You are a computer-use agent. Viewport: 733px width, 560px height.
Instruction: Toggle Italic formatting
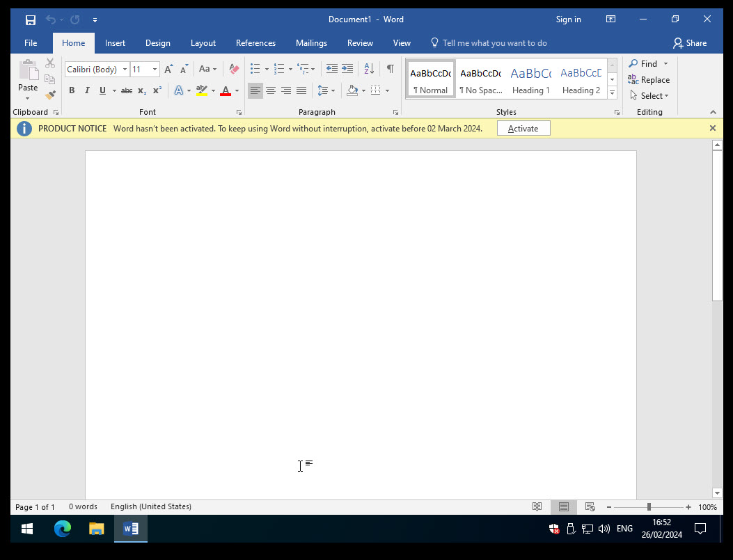click(87, 90)
